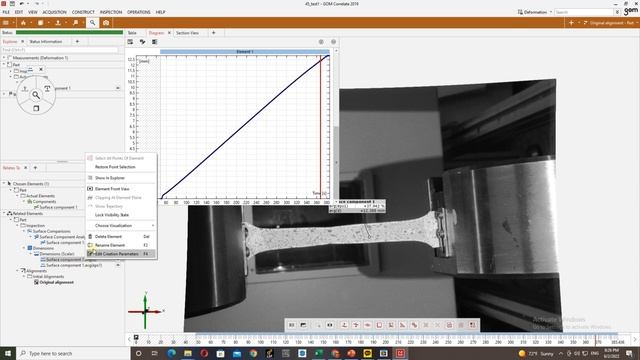This screenshot has width=640, height=360.
Task: Click the first diagram toolbar icon
Action: pyautogui.click(x=130, y=42)
